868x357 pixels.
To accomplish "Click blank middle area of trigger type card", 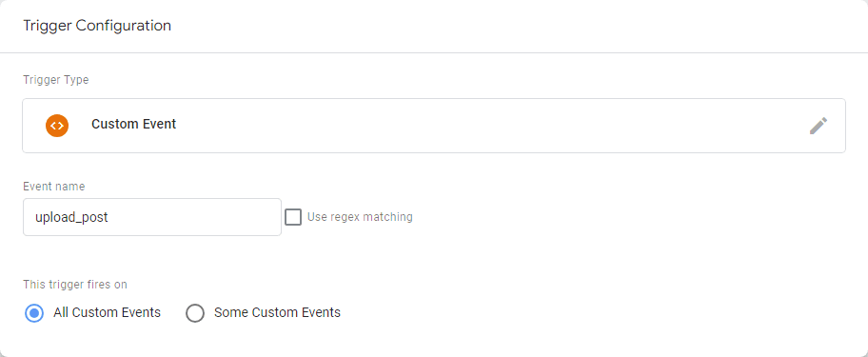I will [x=487, y=126].
